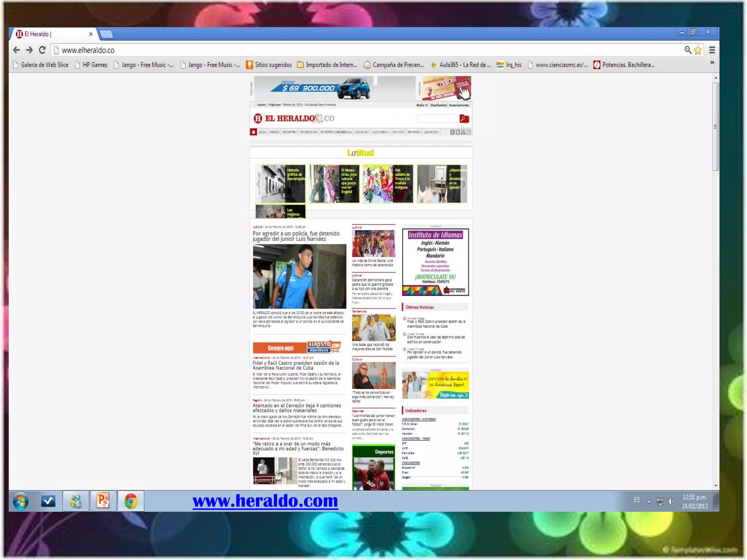Open the Aula365 bookmark
The image size is (747, 560).
click(461, 65)
